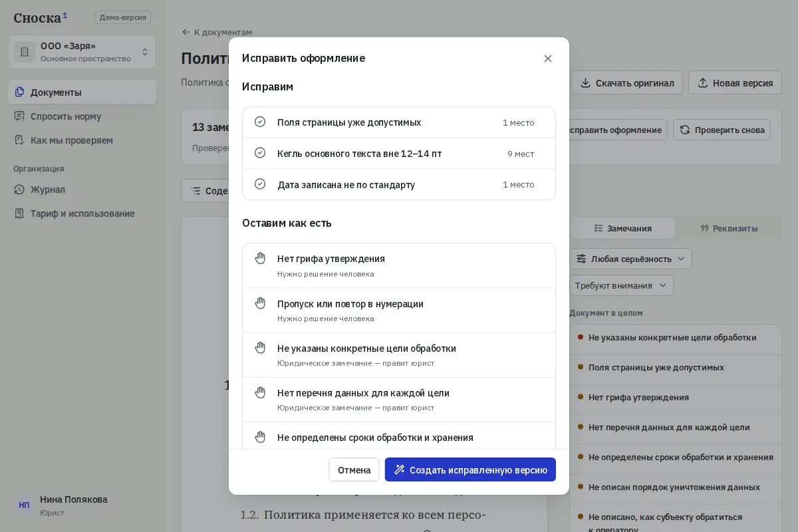Open Нина Полякова user profile
This screenshot has height=532, width=798.
tap(82, 505)
